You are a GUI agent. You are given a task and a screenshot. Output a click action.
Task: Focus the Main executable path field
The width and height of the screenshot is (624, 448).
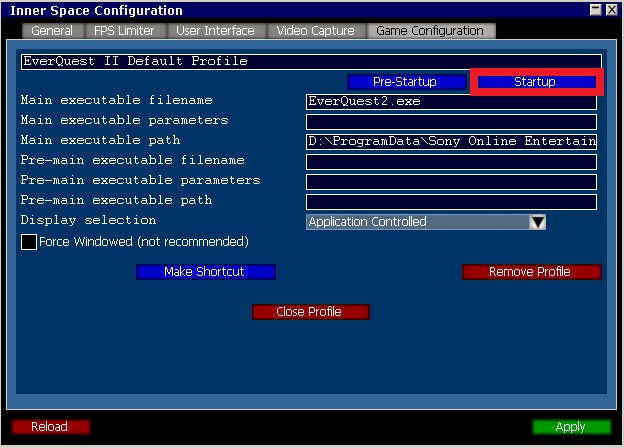pos(451,142)
